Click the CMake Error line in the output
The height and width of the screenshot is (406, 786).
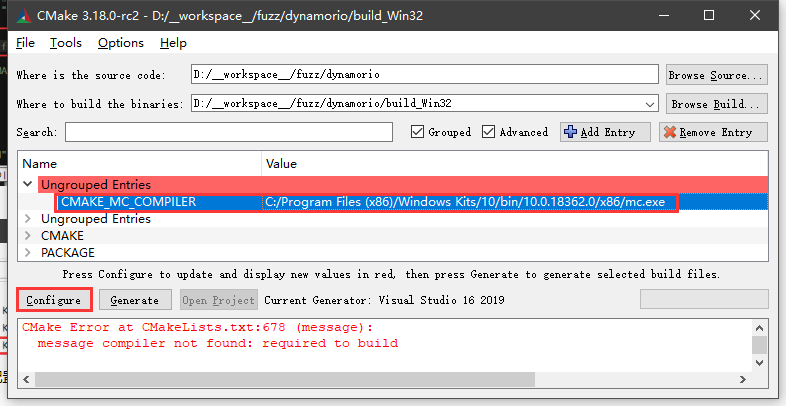198,327
